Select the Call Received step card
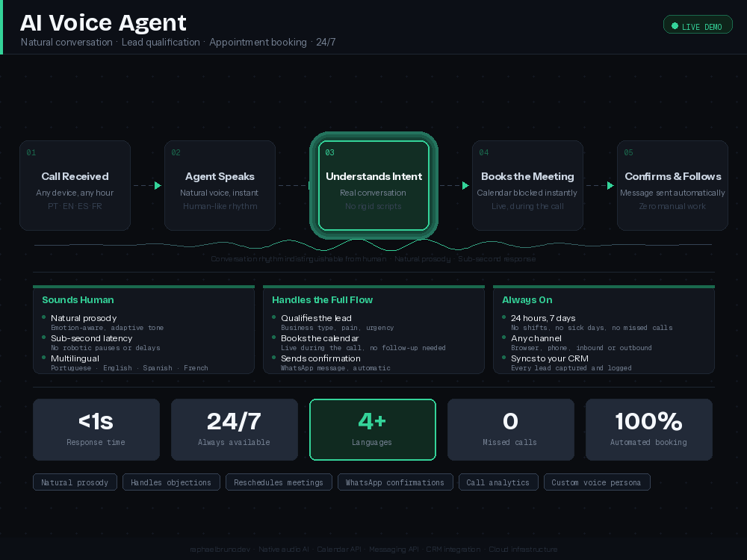 [75, 185]
